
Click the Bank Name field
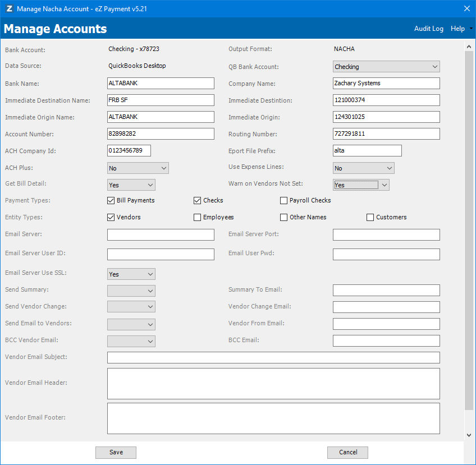tap(161, 84)
